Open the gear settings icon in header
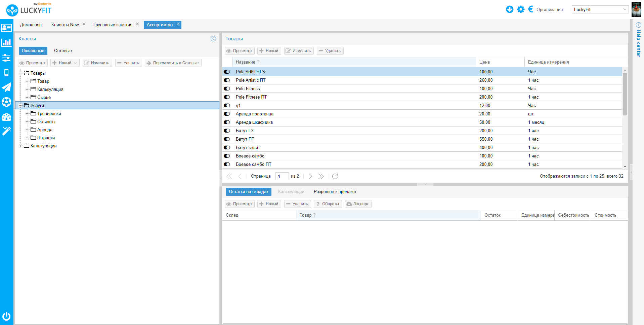Image resolution: width=644 pixels, height=325 pixels. click(521, 9)
